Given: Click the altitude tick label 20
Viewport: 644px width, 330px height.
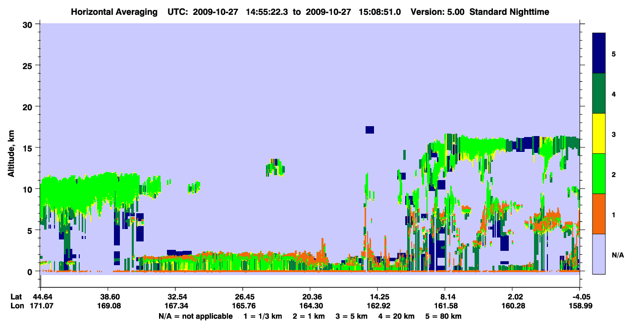Looking at the screenshot, I should (29, 106).
